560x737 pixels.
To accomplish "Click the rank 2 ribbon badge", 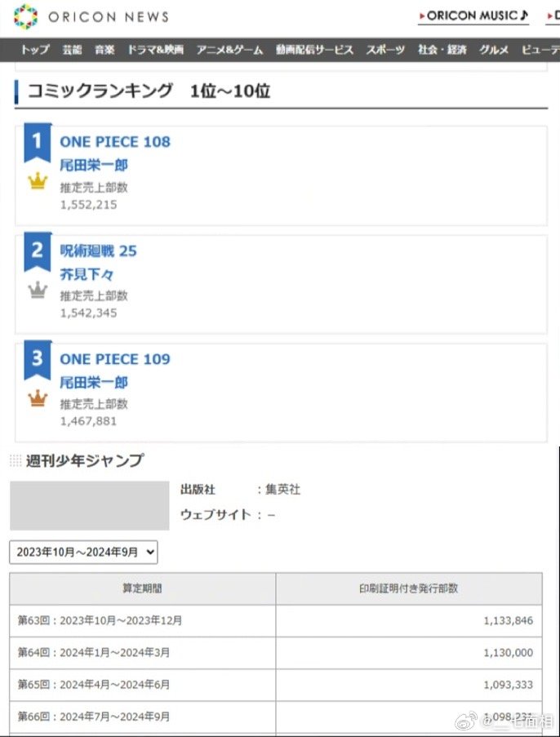I will pyautogui.click(x=38, y=252).
